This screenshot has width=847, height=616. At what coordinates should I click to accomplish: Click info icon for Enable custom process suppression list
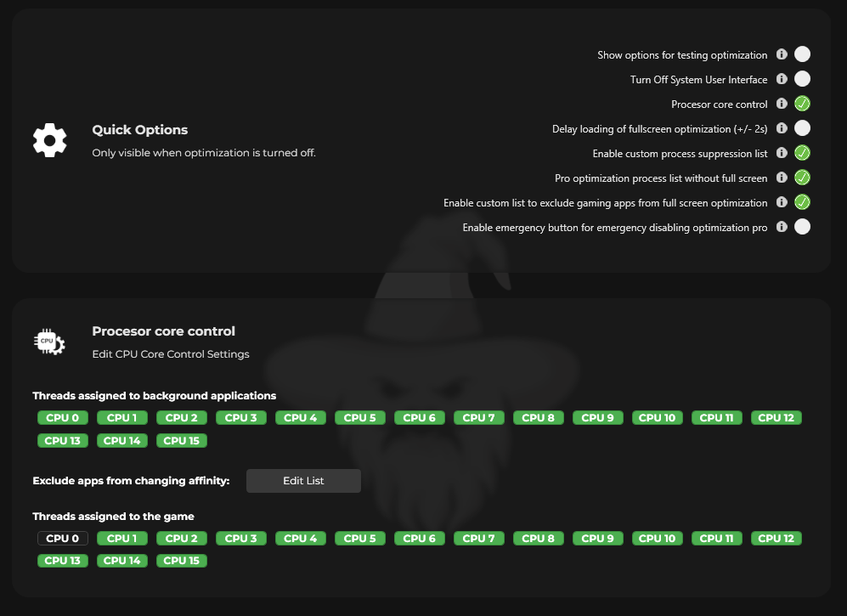click(x=782, y=153)
